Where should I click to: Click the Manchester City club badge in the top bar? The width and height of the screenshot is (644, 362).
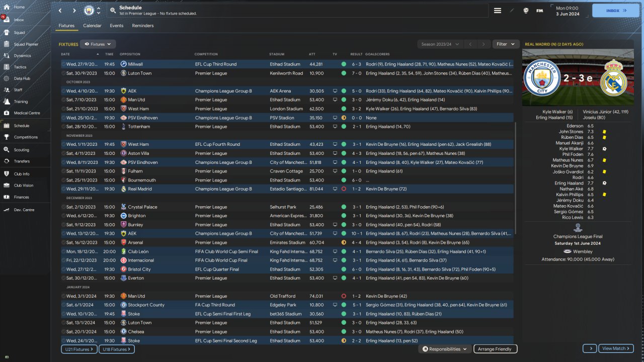click(89, 11)
